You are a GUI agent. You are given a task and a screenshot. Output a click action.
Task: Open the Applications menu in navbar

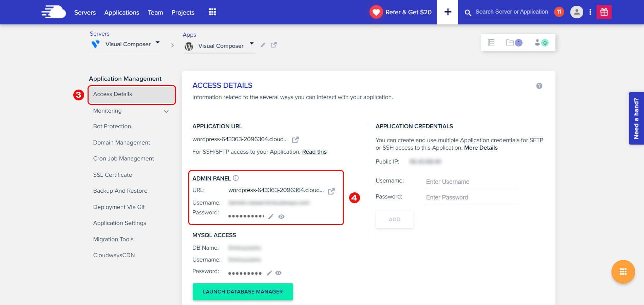122,13
